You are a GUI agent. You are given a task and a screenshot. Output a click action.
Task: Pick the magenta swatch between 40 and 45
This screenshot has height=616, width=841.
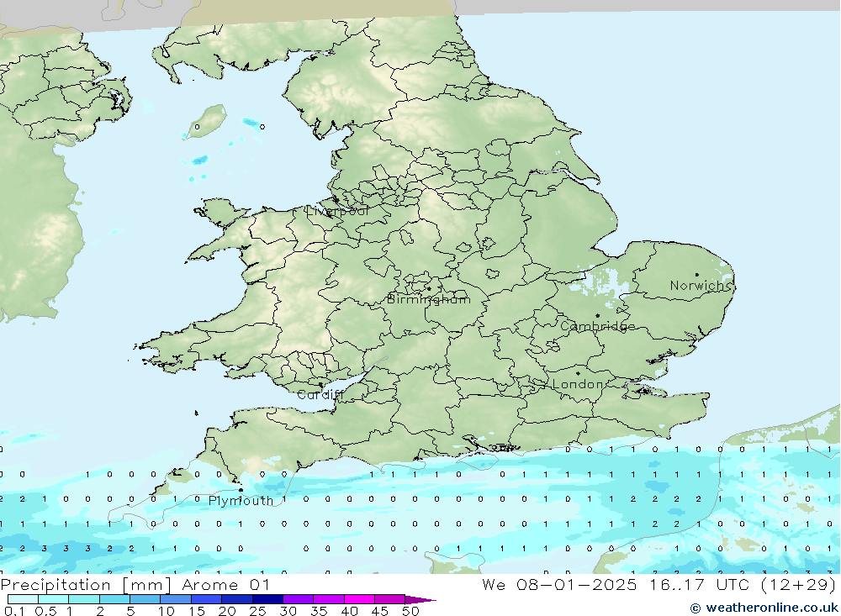pyautogui.click(x=359, y=599)
